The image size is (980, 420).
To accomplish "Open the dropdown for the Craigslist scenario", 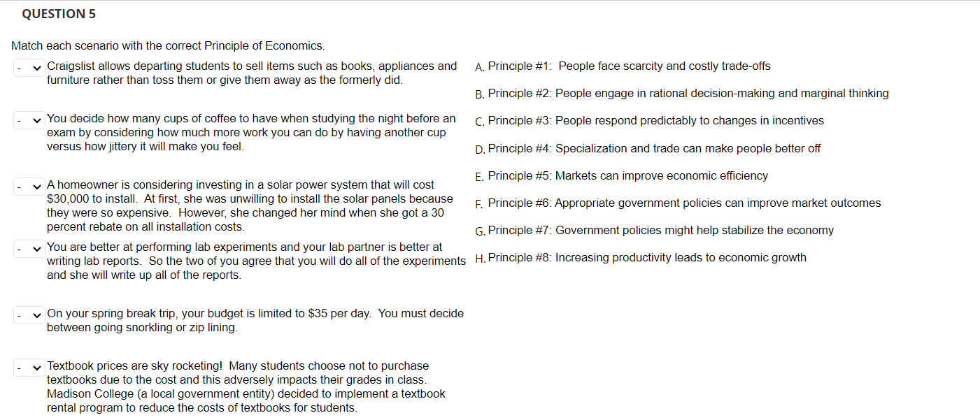I will [28, 68].
